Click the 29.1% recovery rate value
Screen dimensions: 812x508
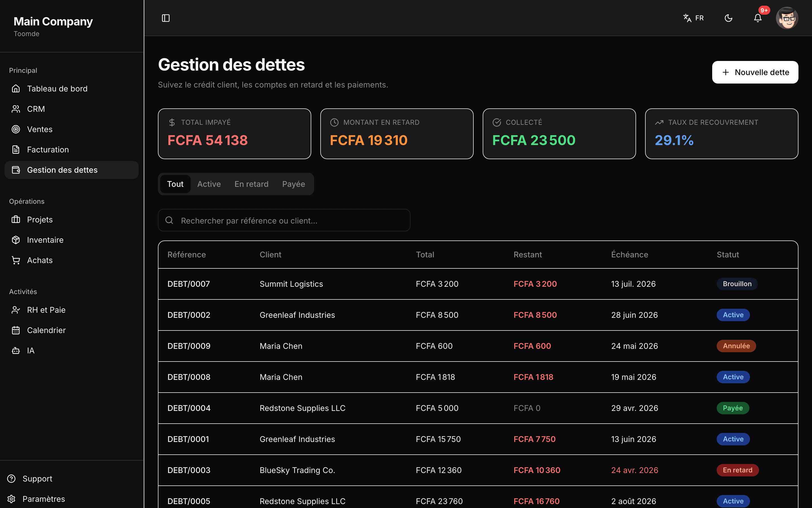coord(674,141)
